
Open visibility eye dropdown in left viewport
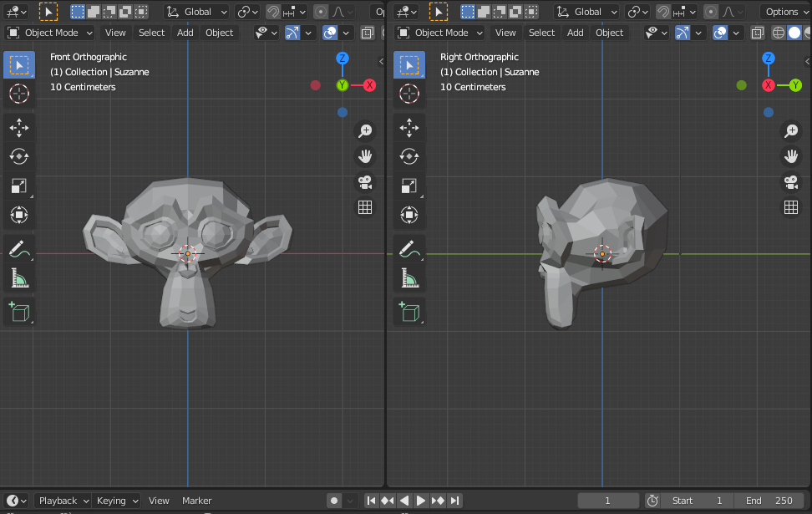[x=266, y=33]
